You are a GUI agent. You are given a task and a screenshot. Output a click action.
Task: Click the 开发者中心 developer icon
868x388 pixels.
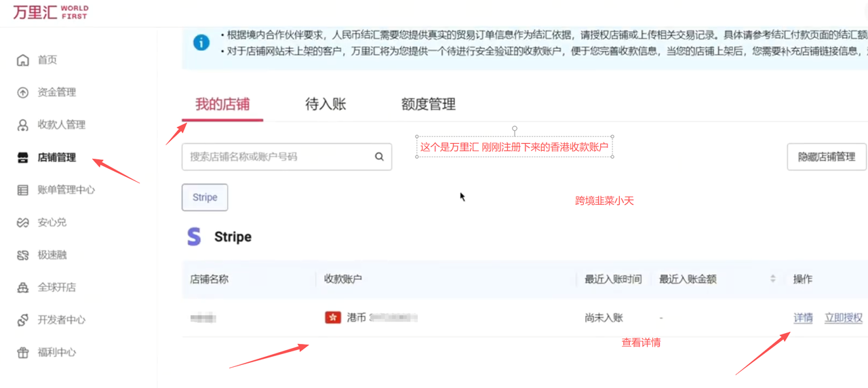23,320
